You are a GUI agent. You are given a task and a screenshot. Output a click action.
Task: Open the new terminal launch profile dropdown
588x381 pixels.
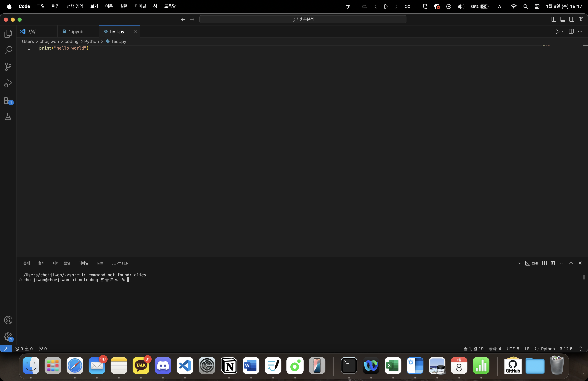click(x=520, y=263)
